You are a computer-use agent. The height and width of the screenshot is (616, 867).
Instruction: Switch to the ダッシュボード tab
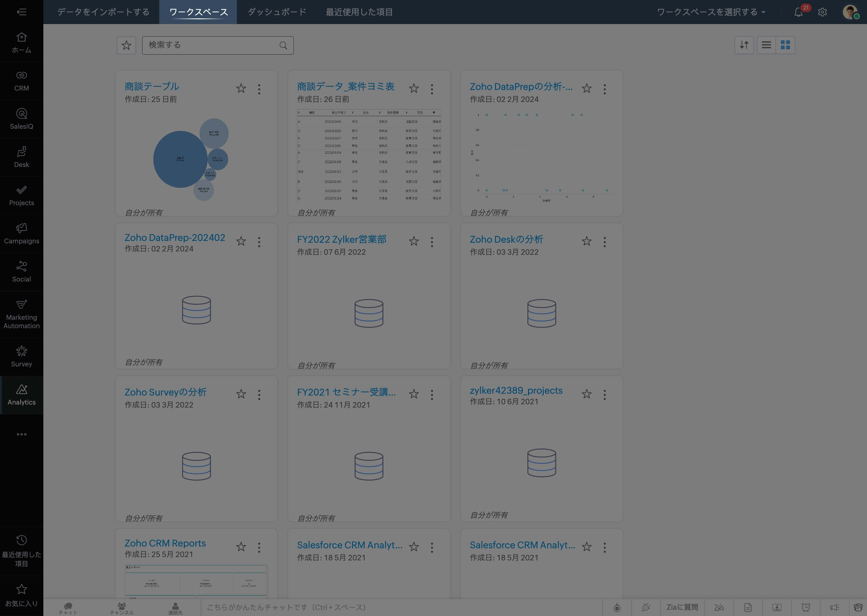277,12
